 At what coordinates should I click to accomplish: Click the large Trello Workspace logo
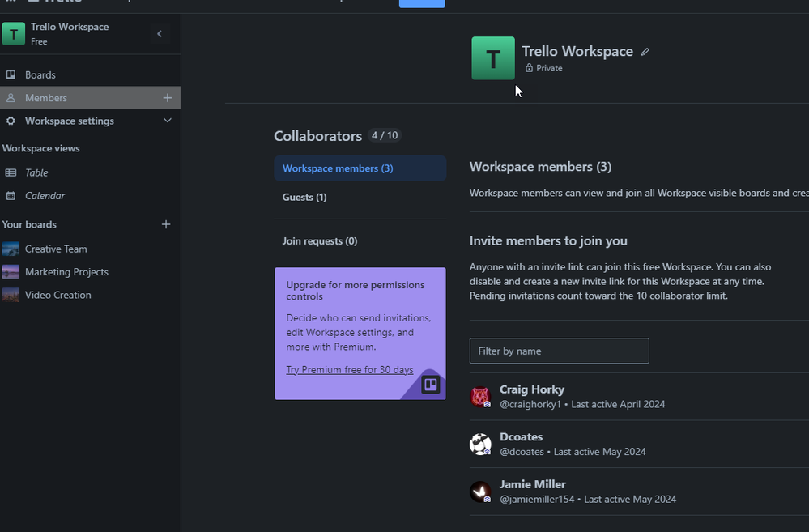coord(493,58)
